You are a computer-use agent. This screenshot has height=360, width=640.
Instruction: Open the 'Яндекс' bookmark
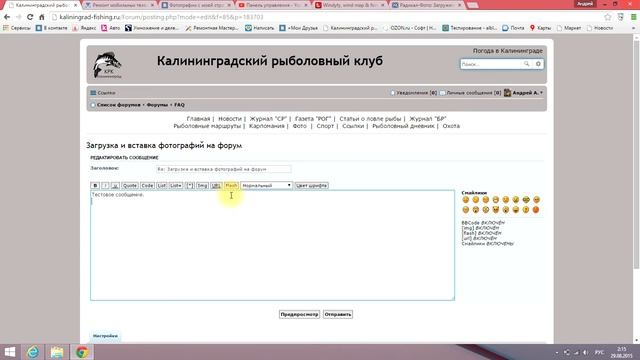pos(84,28)
